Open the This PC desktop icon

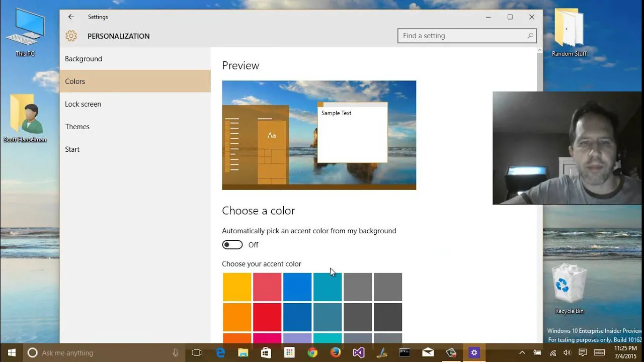(x=25, y=32)
